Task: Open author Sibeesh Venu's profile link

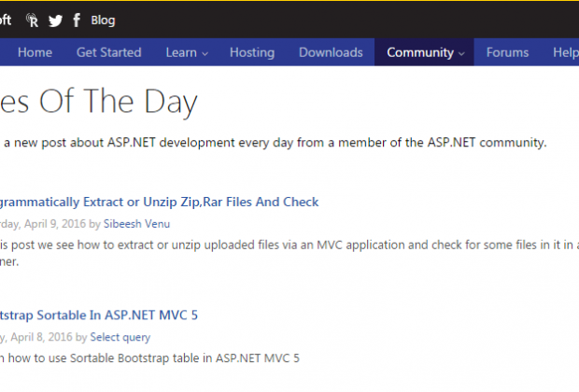Action: (136, 224)
